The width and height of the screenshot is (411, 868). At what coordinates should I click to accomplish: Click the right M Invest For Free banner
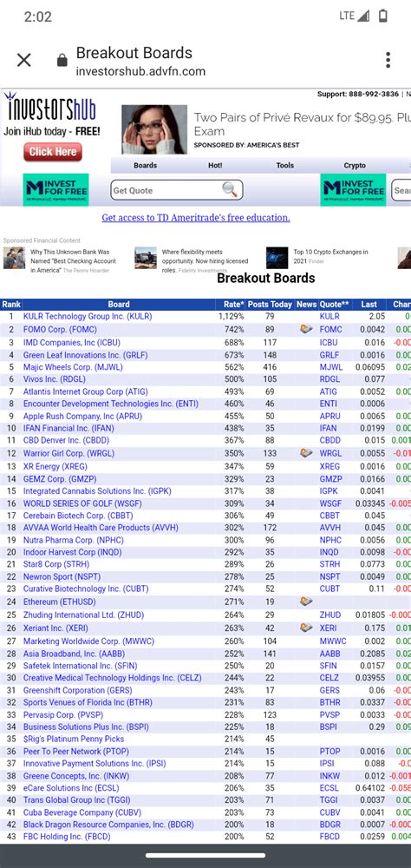(x=354, y=189)
